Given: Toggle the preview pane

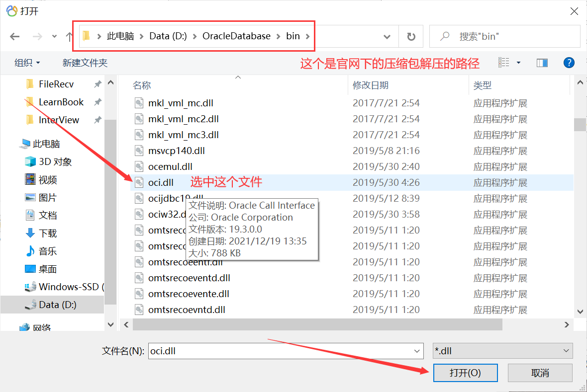Looking at the screenshot, I should click(543, 63).
